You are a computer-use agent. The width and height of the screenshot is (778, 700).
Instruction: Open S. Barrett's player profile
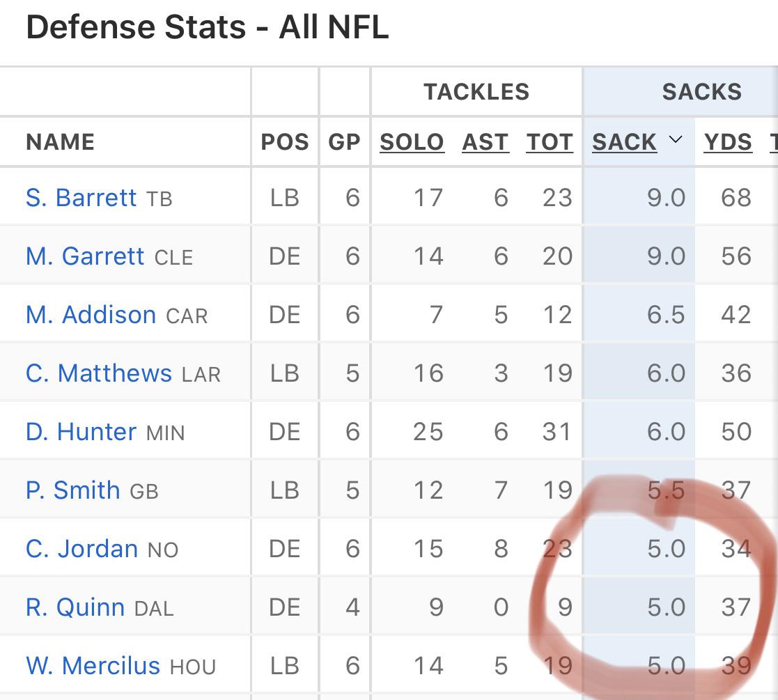pos(81,197)
